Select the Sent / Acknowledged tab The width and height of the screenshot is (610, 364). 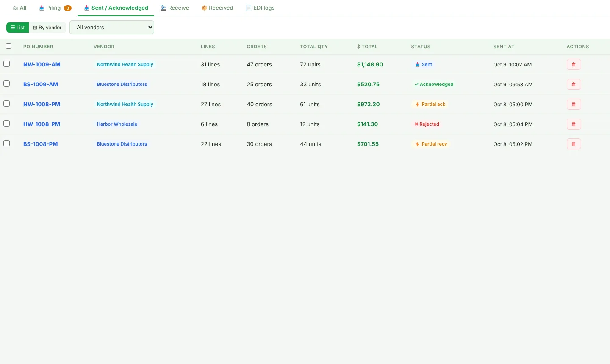click(116, 8)
